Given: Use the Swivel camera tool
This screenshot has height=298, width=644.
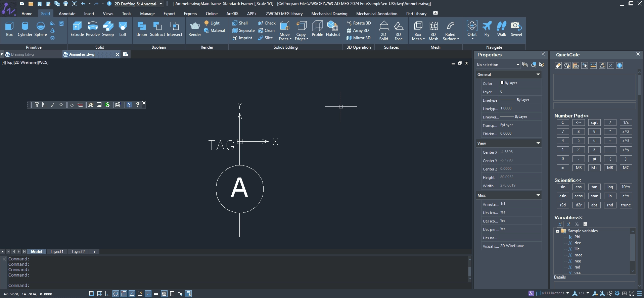Looking at the screenshot, I should click(516, 29).
